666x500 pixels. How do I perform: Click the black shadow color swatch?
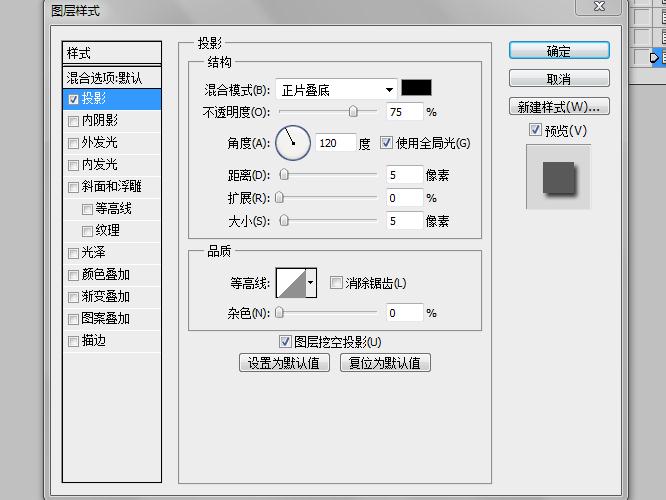416,88
